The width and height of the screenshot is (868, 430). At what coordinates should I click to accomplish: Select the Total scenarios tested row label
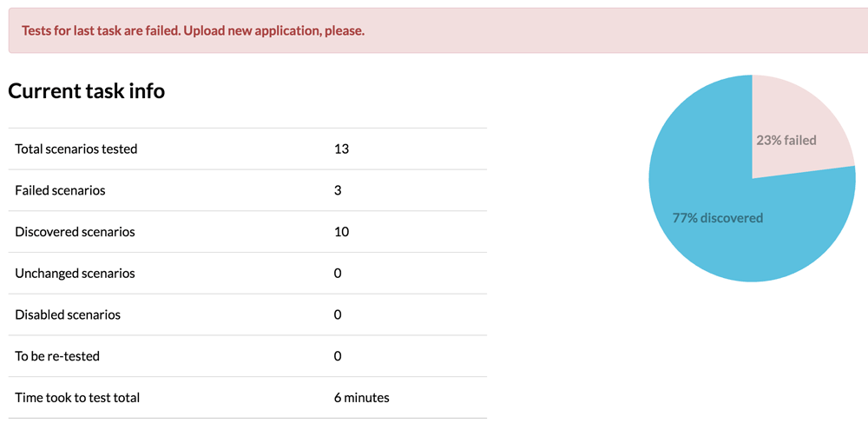76,149
